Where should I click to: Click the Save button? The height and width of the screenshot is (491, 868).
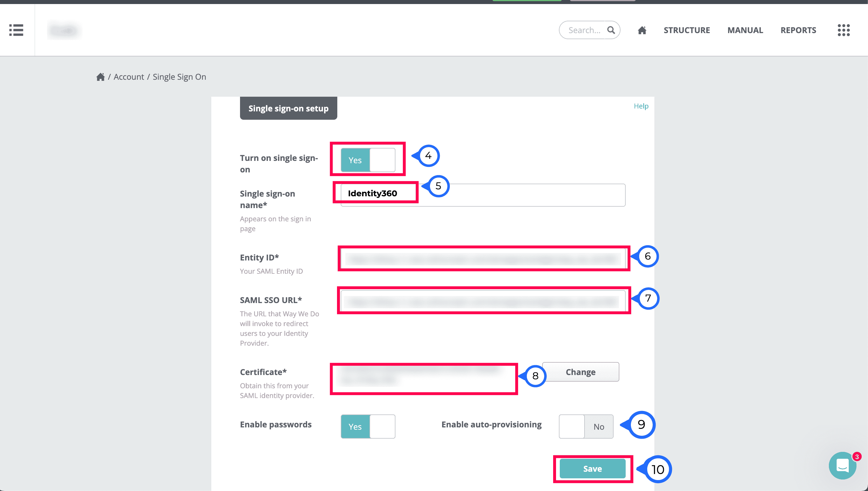pyautogui.click(x=593, y=469)
